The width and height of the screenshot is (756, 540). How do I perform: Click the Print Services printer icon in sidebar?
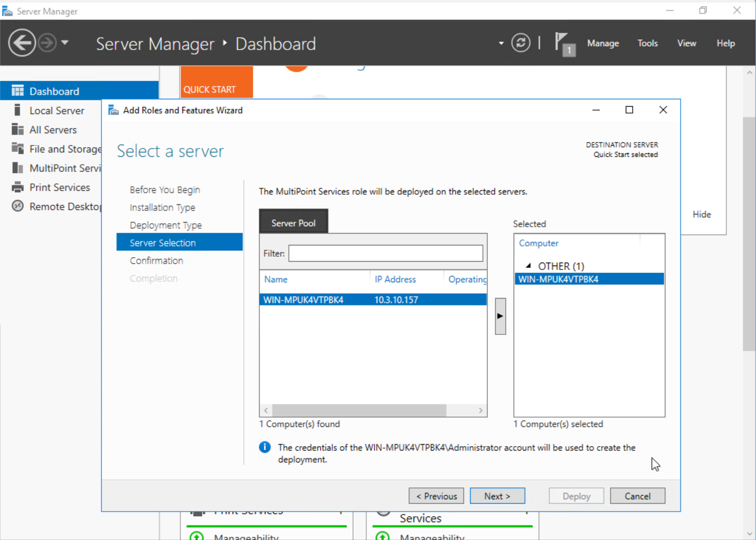(x=18, y=187)
